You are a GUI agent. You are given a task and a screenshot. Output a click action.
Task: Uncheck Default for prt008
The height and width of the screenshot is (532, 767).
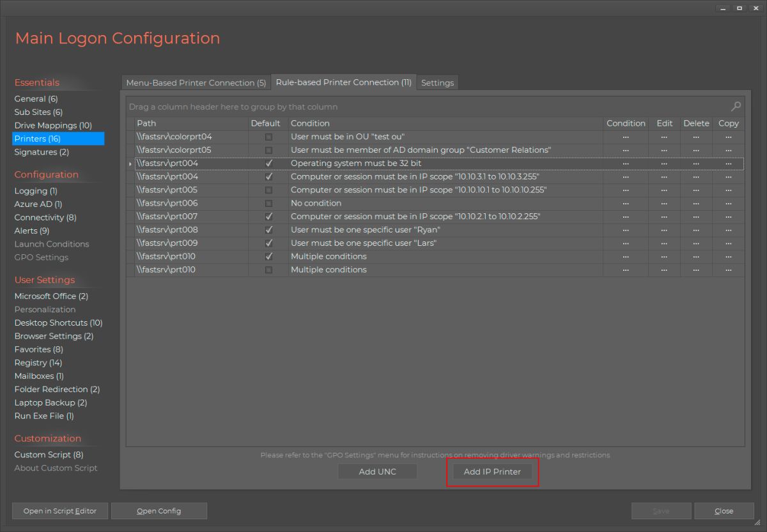(268, 230)
